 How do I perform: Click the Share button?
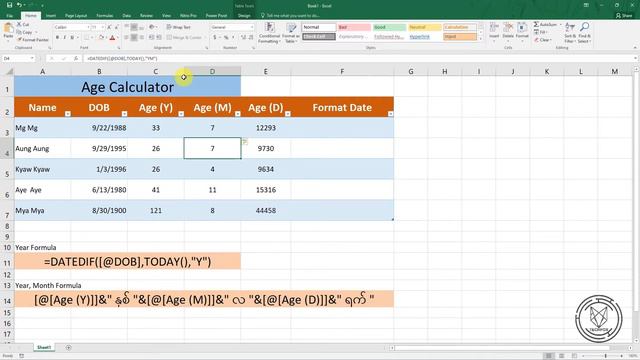[624, 16]
